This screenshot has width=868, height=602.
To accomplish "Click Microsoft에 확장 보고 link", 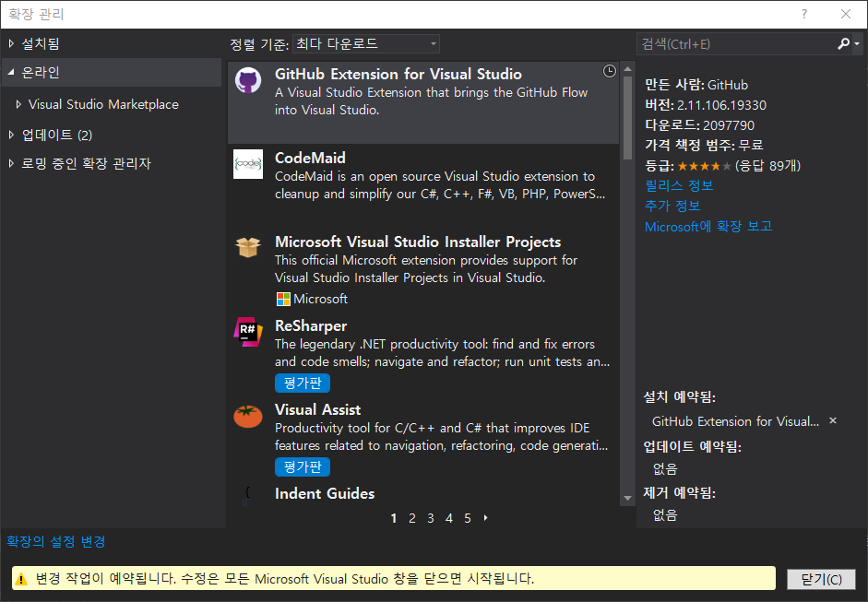I will pos(708,226).
